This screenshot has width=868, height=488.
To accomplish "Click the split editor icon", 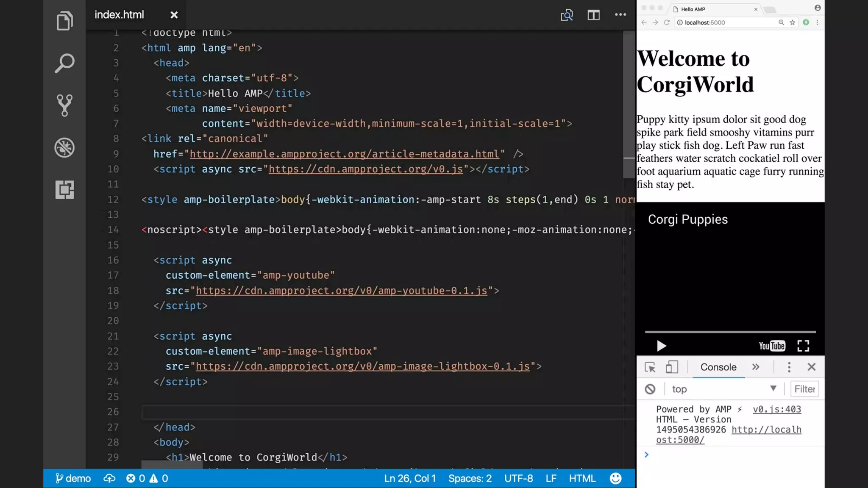I will click(593, 15).
